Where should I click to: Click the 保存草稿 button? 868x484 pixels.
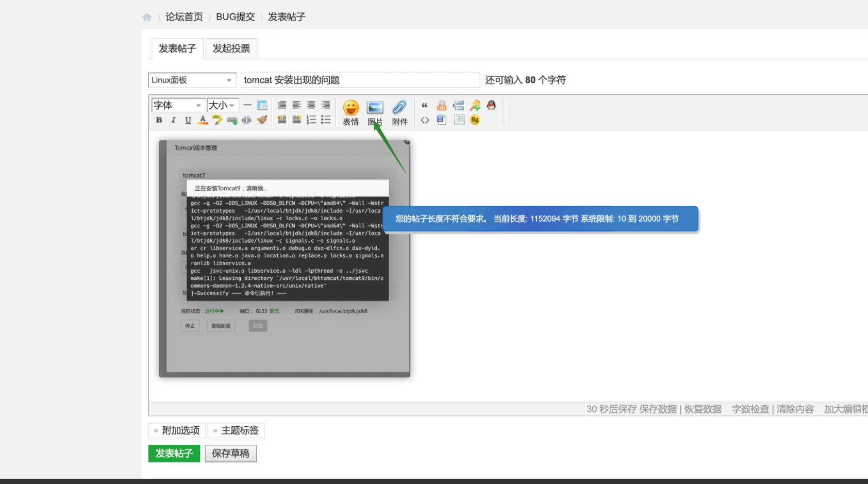click(230, 454)
